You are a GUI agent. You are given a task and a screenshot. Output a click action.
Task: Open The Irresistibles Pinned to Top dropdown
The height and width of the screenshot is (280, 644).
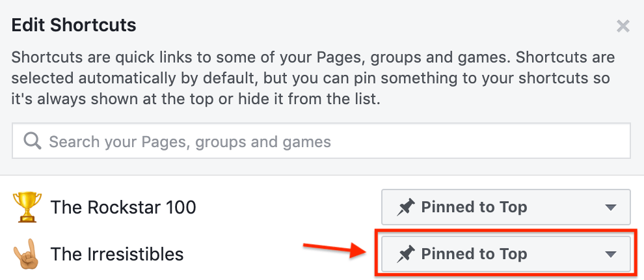[506, 254]
